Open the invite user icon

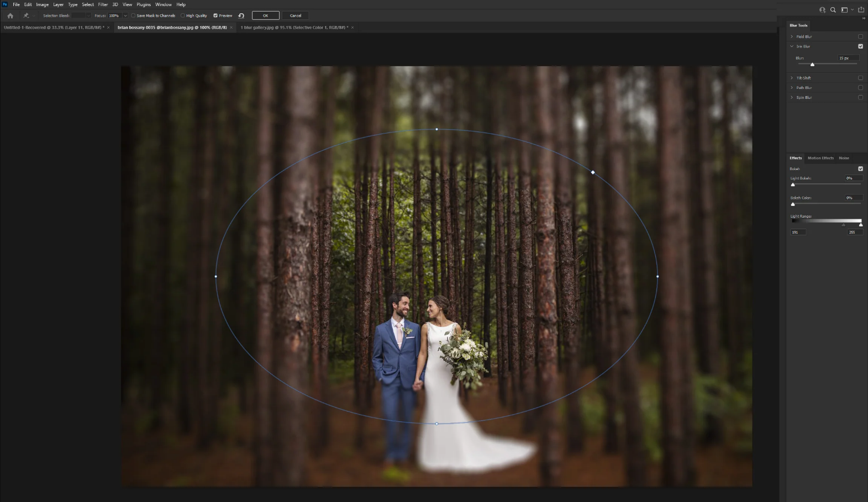(x=822, y=10)
